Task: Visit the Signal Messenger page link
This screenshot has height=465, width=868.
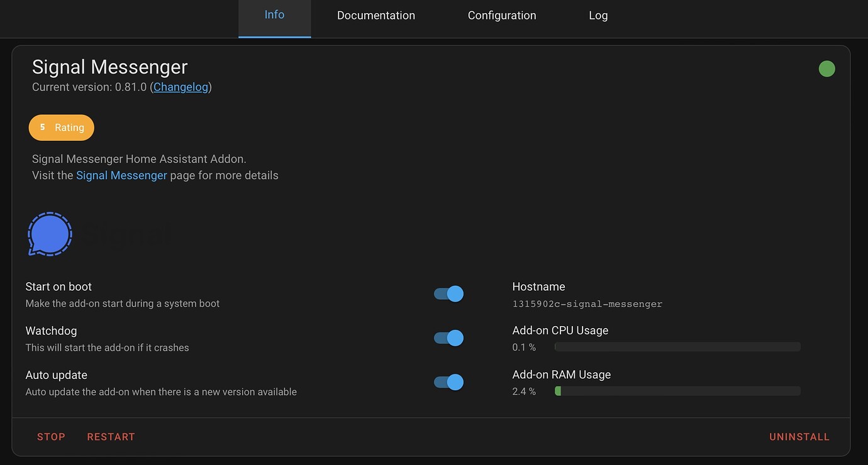Action: [x=121, y=175]
